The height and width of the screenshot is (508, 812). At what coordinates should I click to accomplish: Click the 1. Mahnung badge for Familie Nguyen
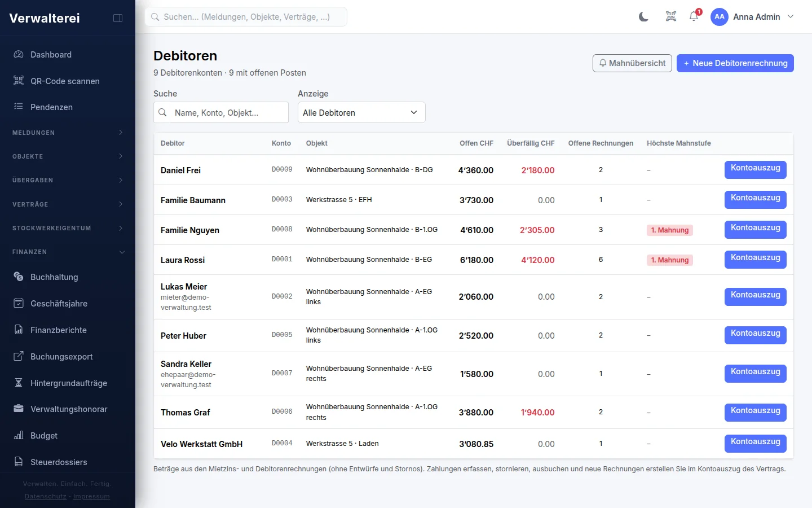(670, 230)
